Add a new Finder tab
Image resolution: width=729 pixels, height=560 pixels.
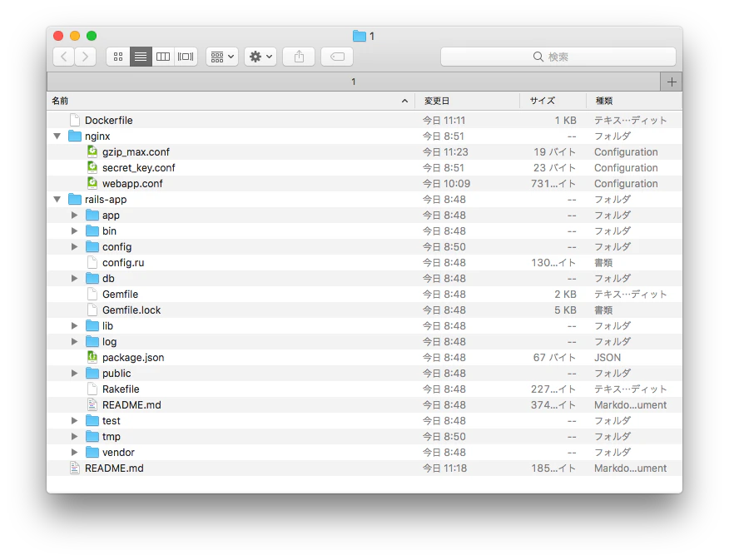coord(672,82)
